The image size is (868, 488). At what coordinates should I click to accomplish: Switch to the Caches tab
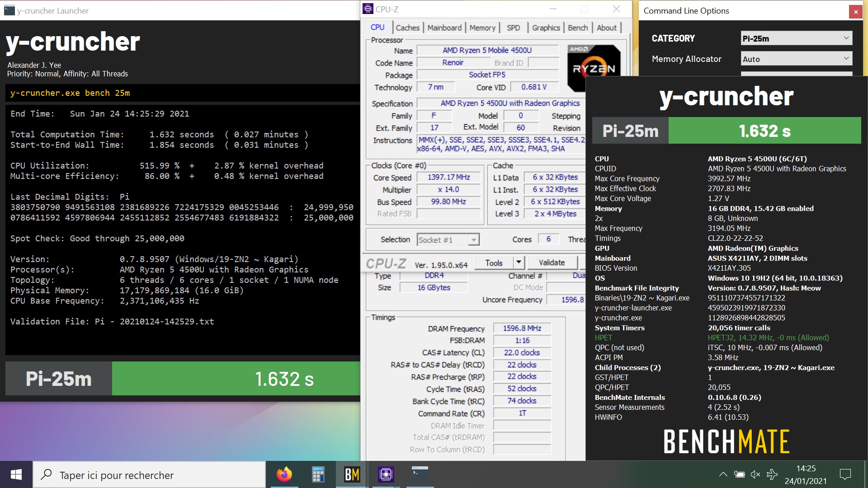click(x=408, y=28)
